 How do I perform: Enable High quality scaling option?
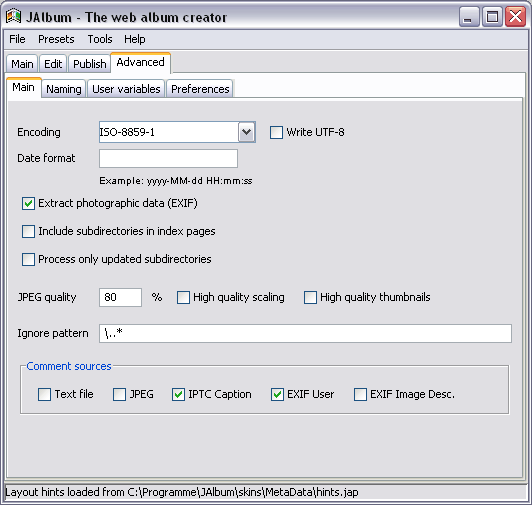point(183,297)
